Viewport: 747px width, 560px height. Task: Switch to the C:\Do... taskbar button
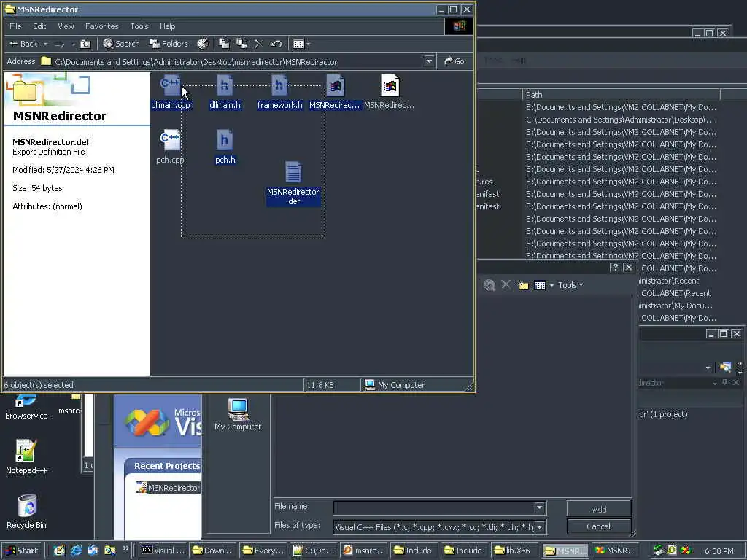tap(314, 551)
